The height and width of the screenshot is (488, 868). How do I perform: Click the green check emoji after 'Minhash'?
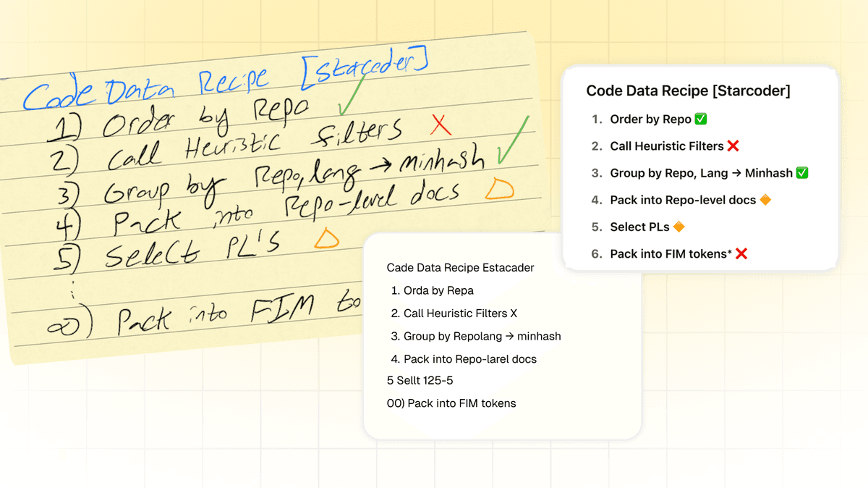pos(801,173)
